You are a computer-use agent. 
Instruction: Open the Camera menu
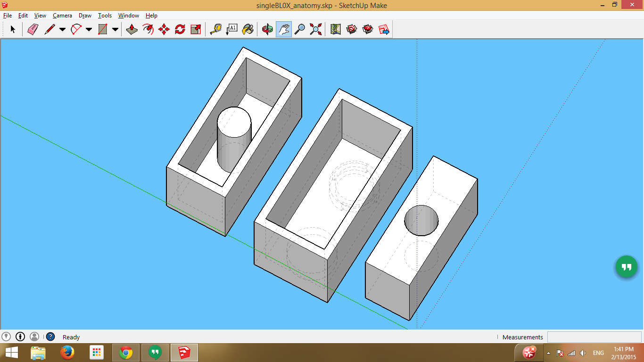pyautogui.click(x=62, y=16)
